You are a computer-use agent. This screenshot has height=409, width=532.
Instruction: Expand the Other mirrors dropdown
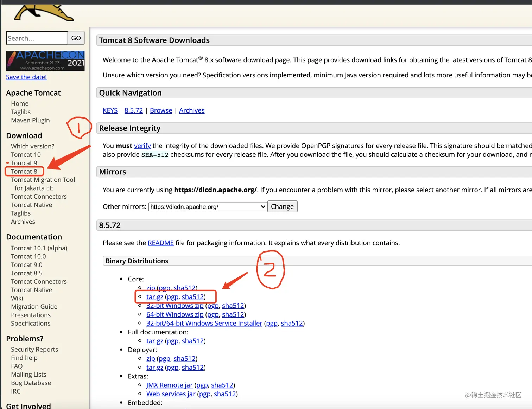pos(208,207)
